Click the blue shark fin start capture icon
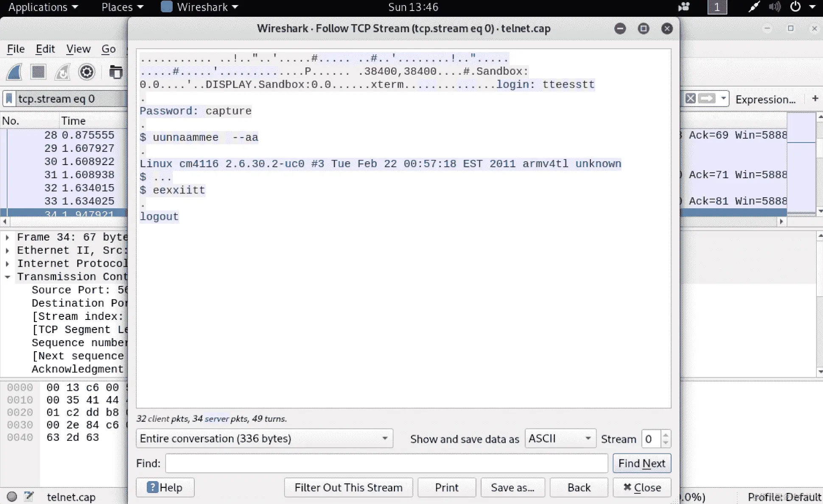Screen dimensions: 823x504 click(x=14, y=72)
